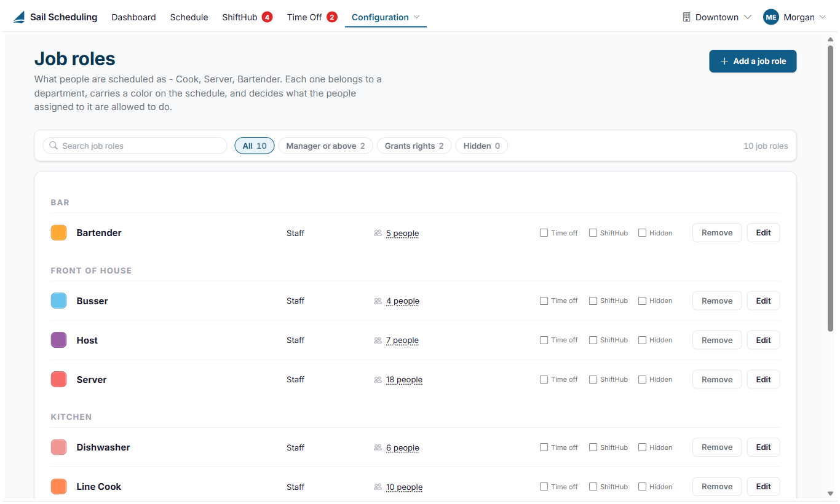Click the search magnifier icon
This screenshot has width=840, height=504.
[54, 146]
